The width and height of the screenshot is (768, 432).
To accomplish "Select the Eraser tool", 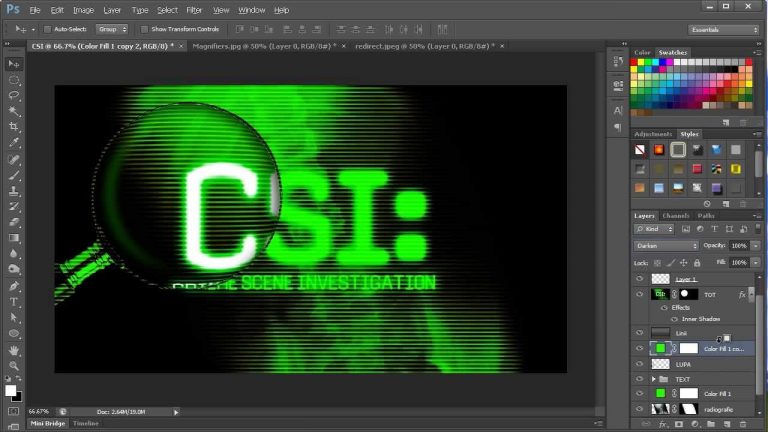I will (14, 222).
